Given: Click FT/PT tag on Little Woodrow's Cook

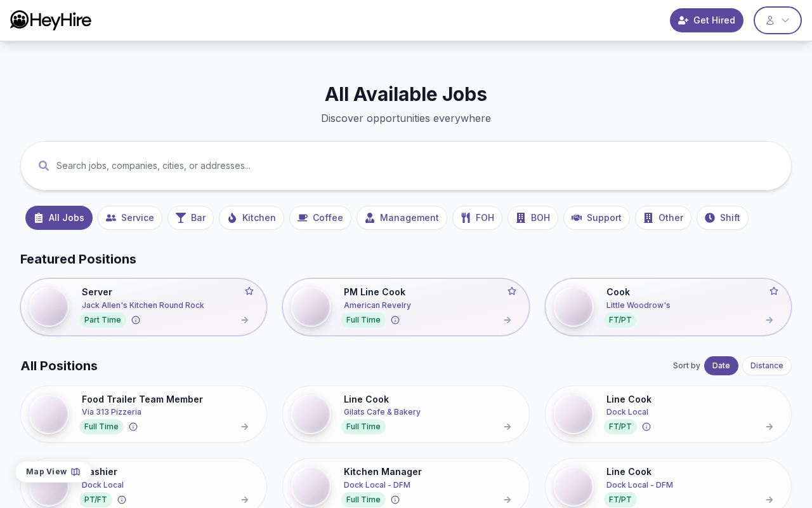Looking at the screenshot, I should click(x=620, y=320).
